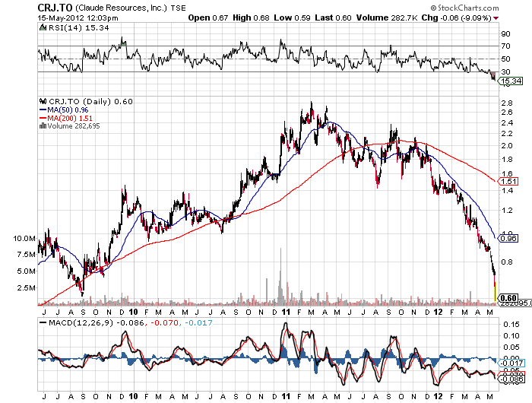Click the 0.10 label on MACD axis

511,336
